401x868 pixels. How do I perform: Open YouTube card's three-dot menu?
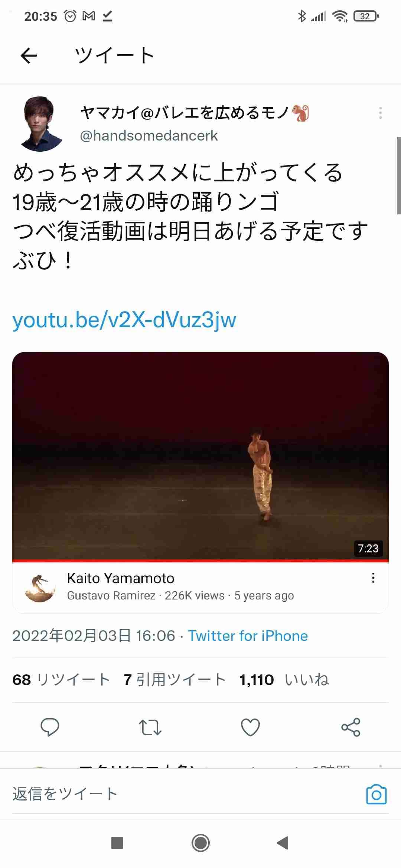click(373, 578)
